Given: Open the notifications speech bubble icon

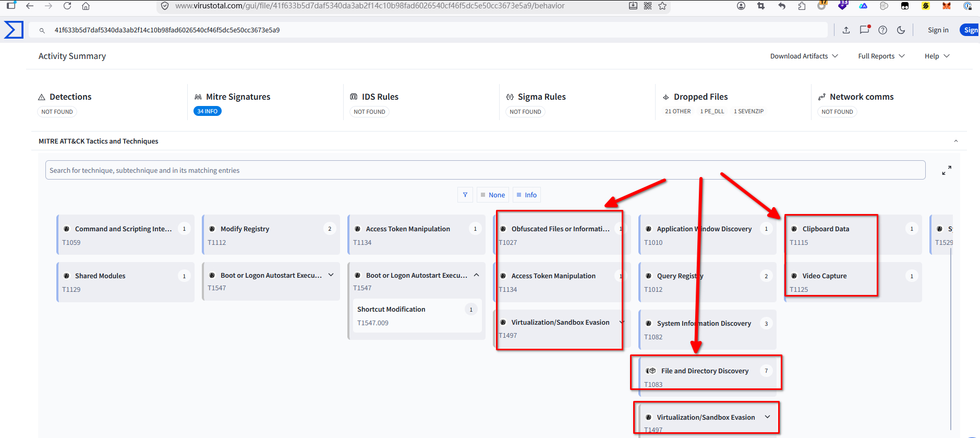Looking at the screenshot, I should [865, 30].
